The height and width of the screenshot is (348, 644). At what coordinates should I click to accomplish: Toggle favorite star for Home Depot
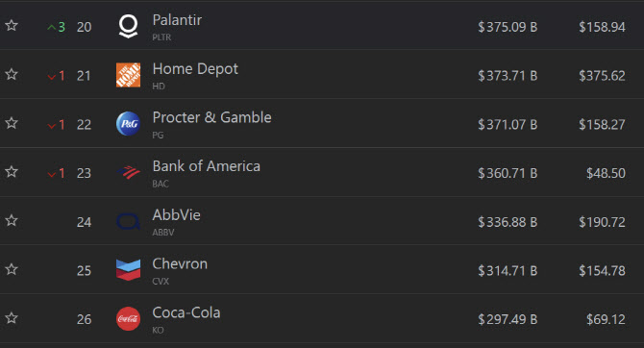pyautogui.click(x=12, y=74)
